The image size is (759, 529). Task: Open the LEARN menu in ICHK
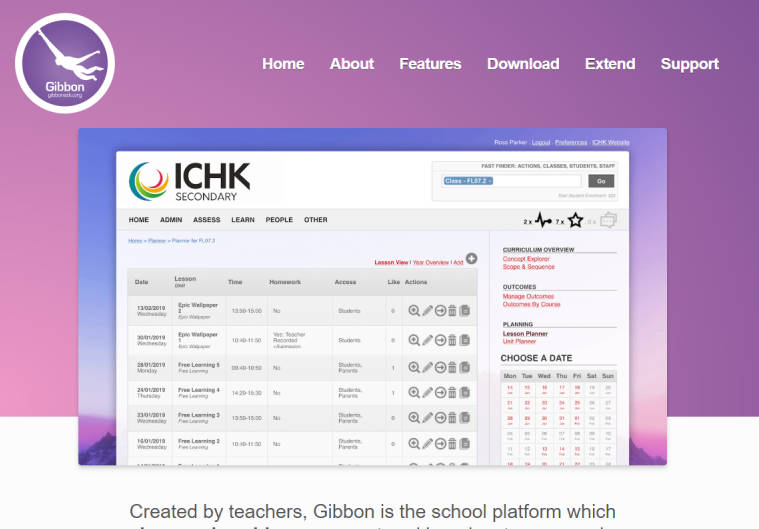[242, 220]
